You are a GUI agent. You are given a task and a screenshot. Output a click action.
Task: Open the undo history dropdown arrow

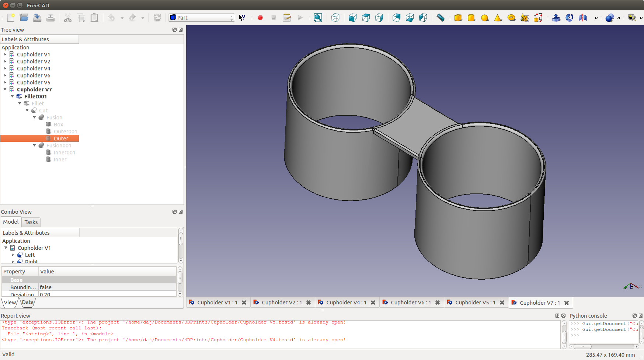[122, 18]
